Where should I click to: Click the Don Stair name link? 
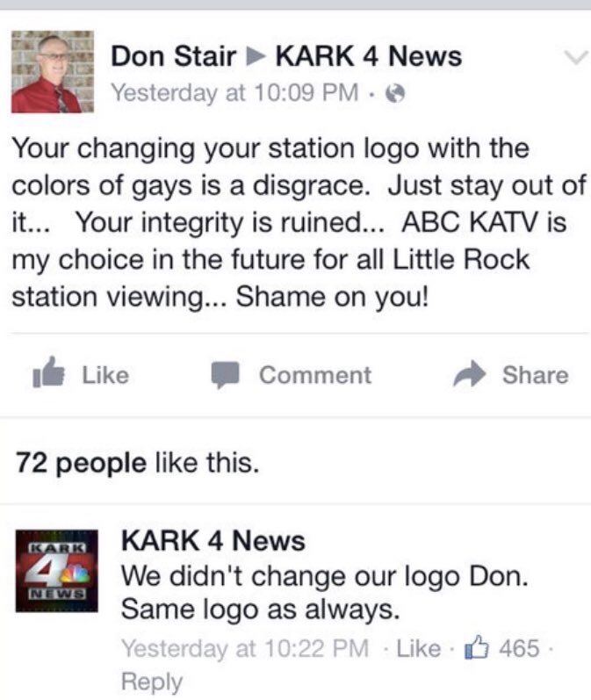click(173, 56)
